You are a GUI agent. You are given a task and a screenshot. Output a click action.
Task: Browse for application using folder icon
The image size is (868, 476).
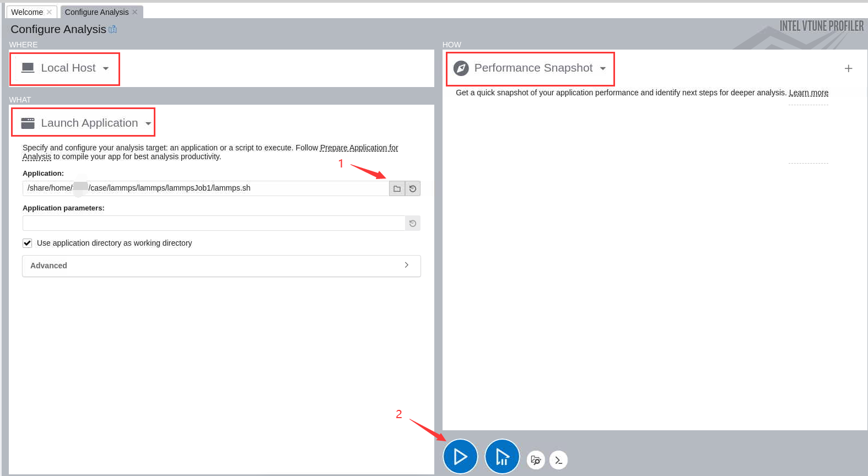pos(397,188)
